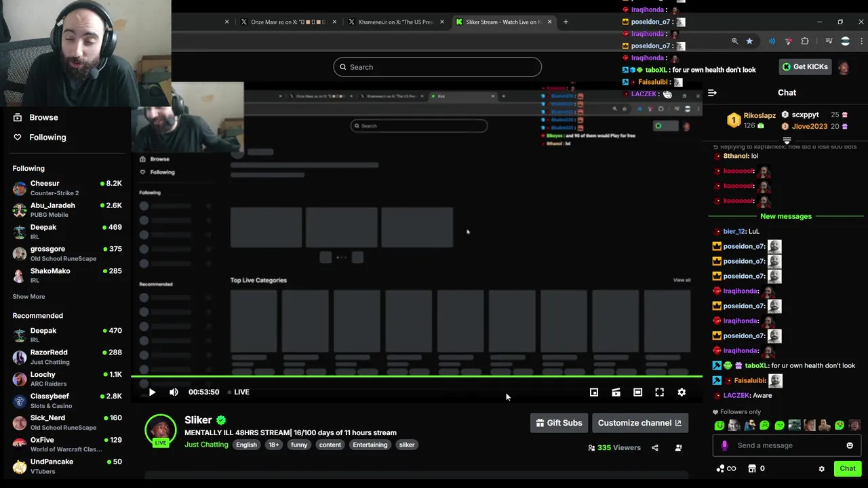
Task: Open Classybeef's recommended channel
Action: [66, 400]
